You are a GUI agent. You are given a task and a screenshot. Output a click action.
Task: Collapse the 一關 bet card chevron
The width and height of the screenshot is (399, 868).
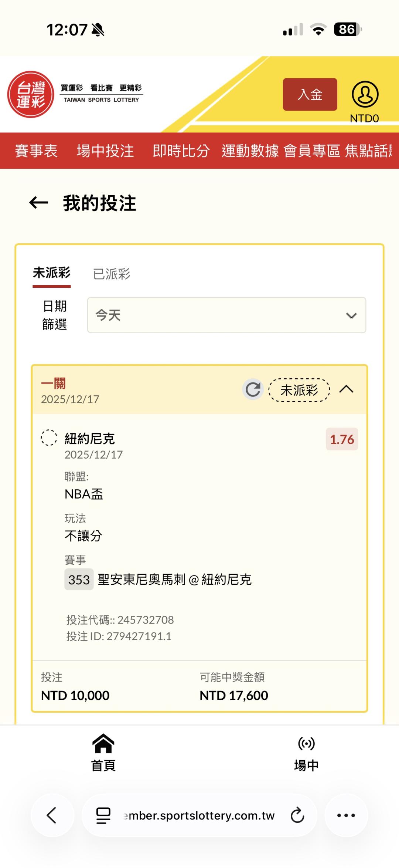click(346, 389)
